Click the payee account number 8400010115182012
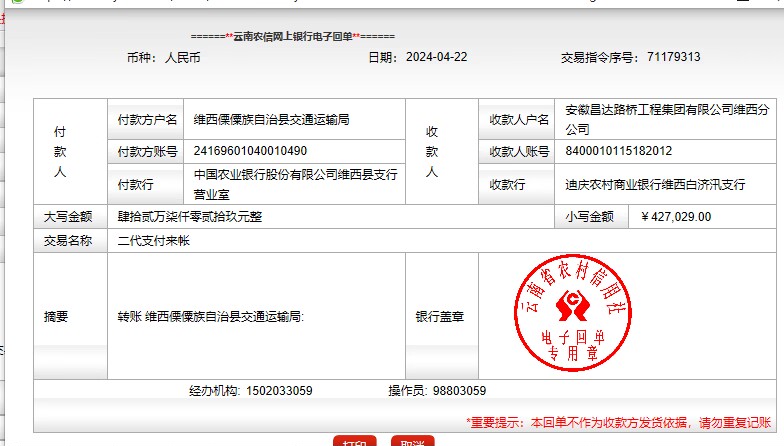This screenshot has height=446, width=784. (x=619, y=152)
